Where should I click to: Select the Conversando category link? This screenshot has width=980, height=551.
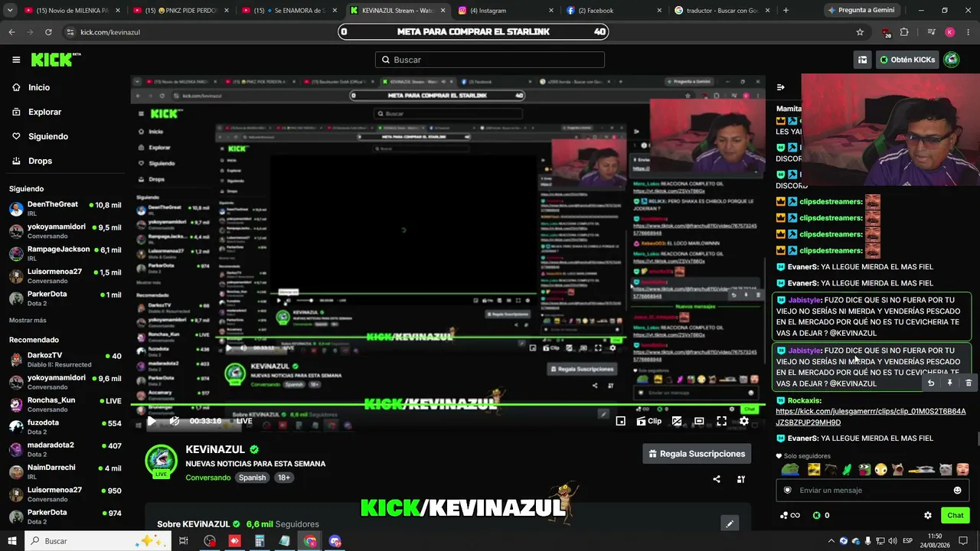207,478
